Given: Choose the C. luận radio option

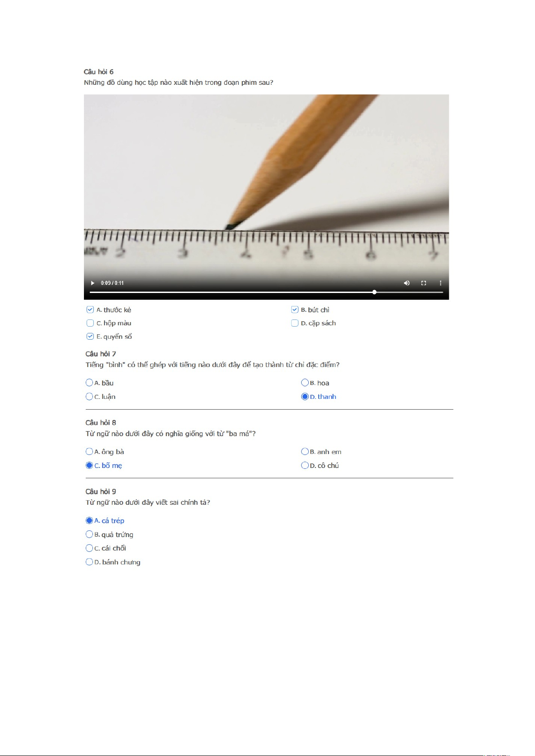Looking at the screenshot, I should pyautogui.click(x=89, y=397).
